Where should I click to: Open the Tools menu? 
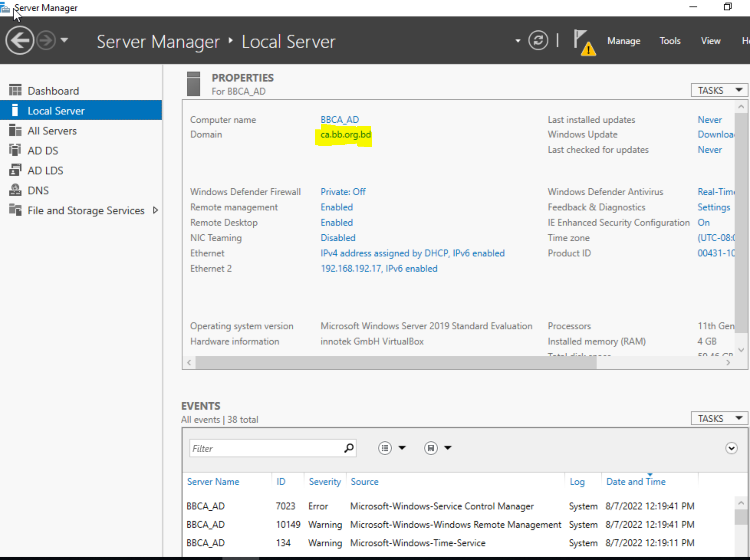click(670, 41)
